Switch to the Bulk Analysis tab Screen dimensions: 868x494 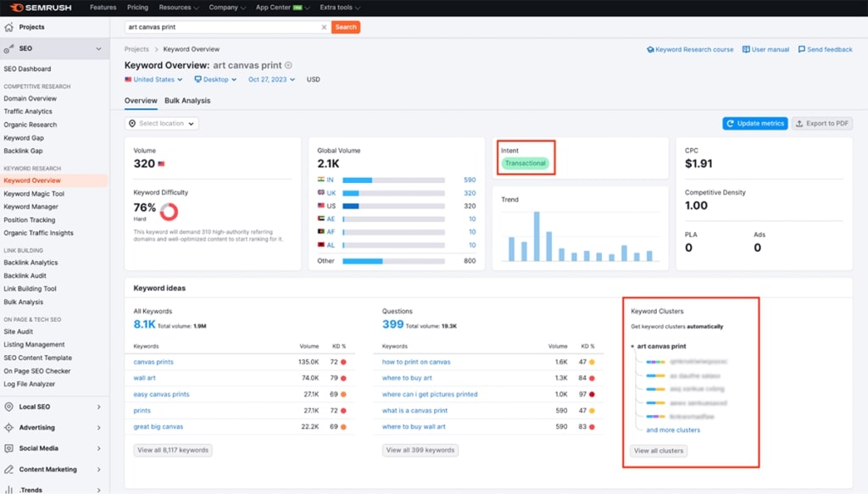coord(187,101)
